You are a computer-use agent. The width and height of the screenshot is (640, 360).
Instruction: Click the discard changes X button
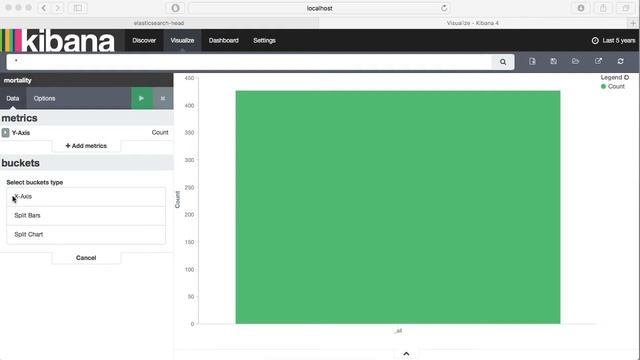tap(163, 98)
